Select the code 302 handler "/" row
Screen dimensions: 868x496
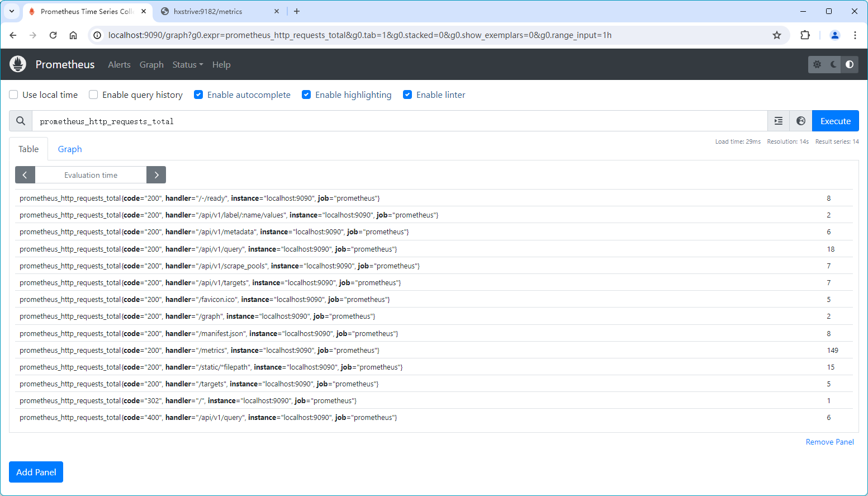tap(434, 400)
